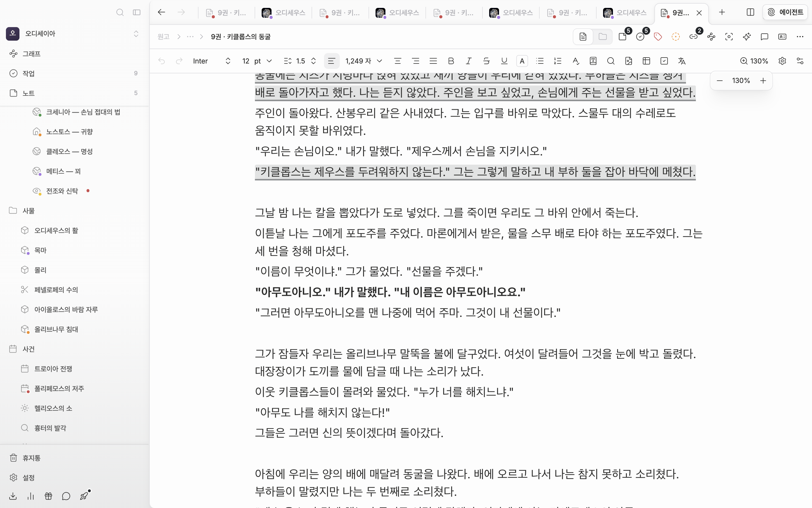Open the 휴지통 trash

tap(74, 458)
